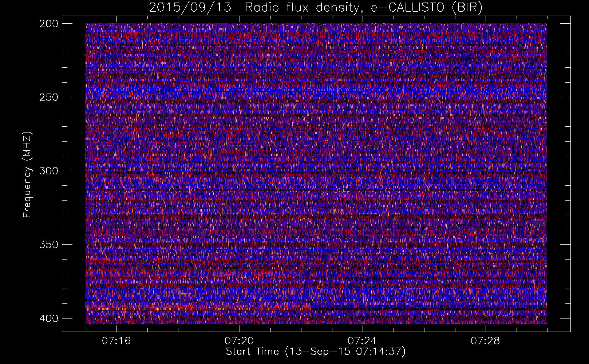Select the 250 frequency tick label
This screenshot has width=589, height=364.
48,97
